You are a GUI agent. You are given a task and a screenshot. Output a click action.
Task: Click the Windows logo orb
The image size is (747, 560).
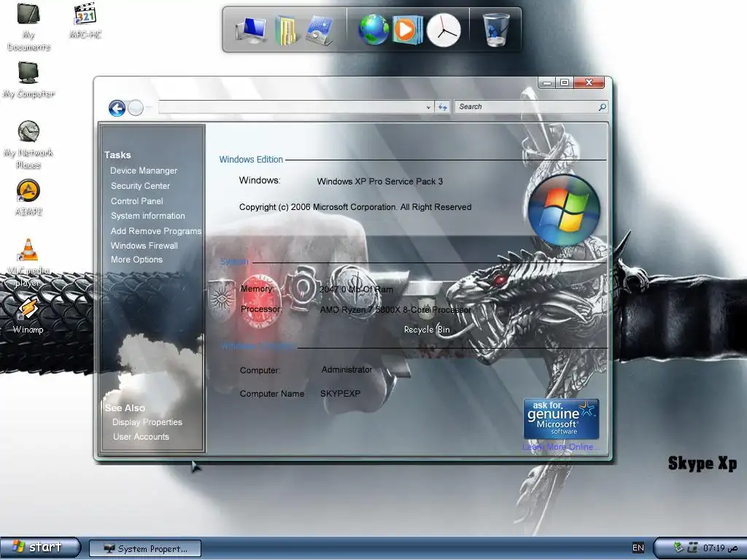click(564, 210)
